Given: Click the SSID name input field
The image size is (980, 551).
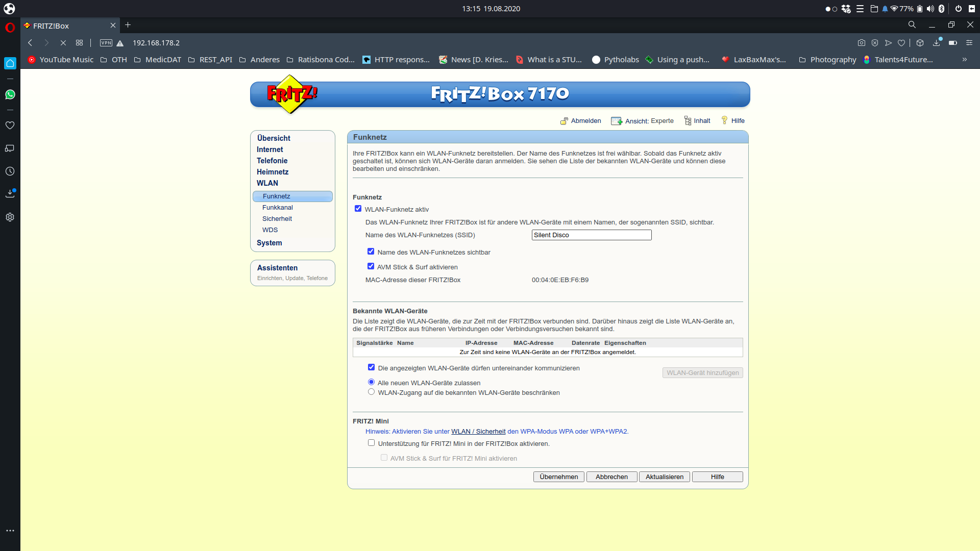Looking at the screenshot, I should [592, 235].
